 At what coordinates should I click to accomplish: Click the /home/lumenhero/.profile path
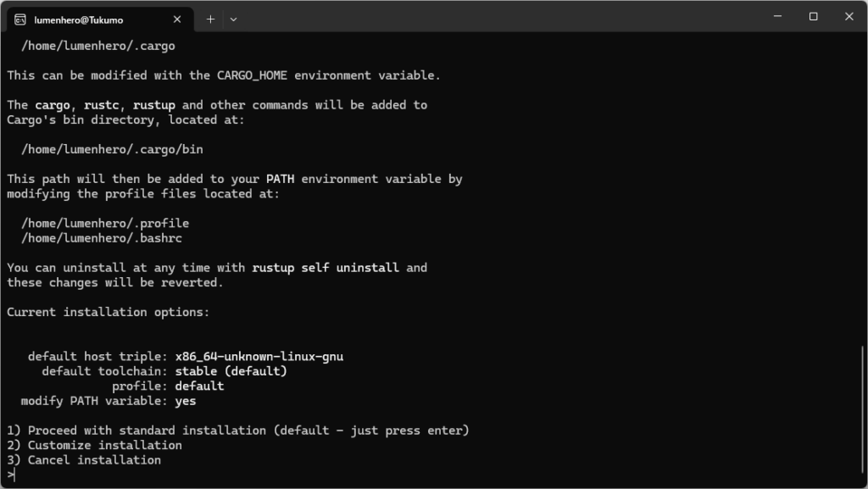(x=105, y=223)
